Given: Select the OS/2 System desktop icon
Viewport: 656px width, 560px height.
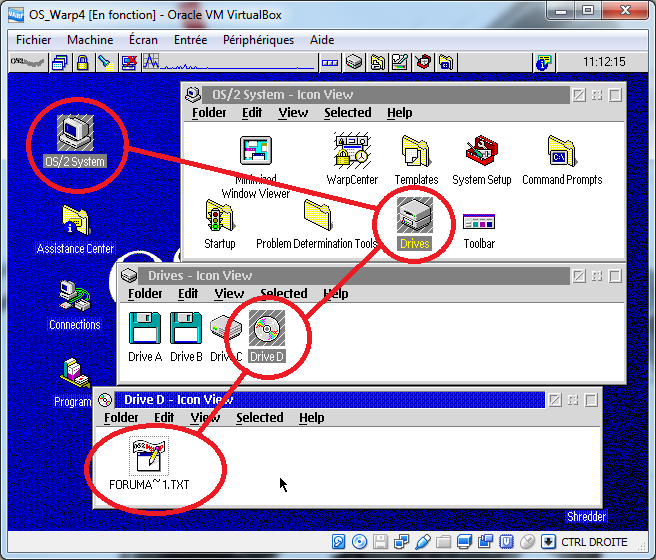Looking at the screenshot, I should [75, 141].
